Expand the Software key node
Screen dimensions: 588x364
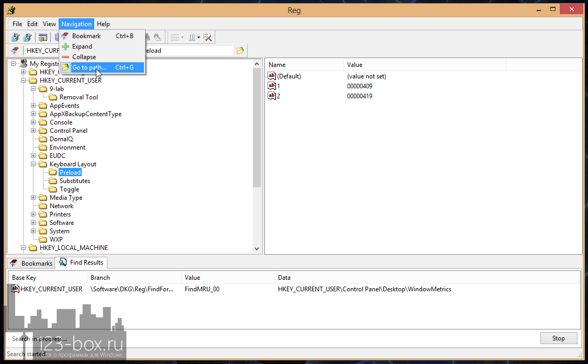click(x=34, y=223)
